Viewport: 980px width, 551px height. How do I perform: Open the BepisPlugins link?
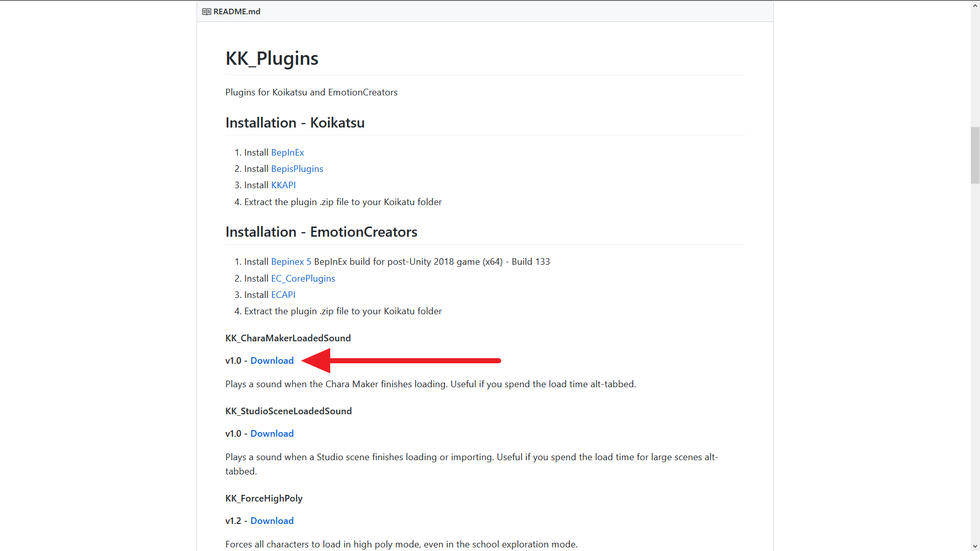coord(297,169)
